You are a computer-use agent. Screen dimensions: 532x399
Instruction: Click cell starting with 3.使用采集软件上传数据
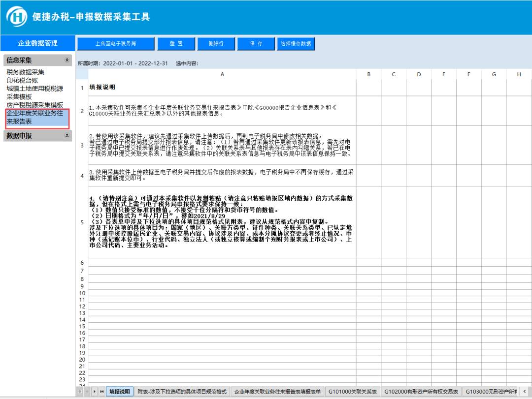point(222,175)
